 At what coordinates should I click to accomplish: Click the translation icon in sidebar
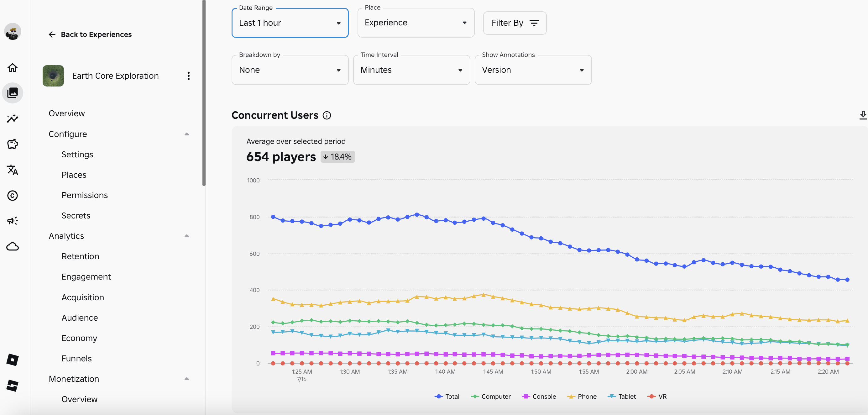[x=13, y=170]
